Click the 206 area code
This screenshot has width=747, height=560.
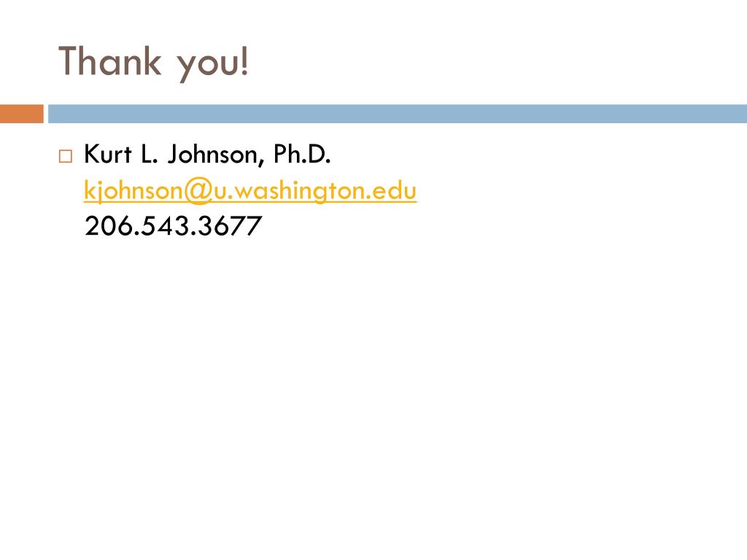(x=108, y=226)
